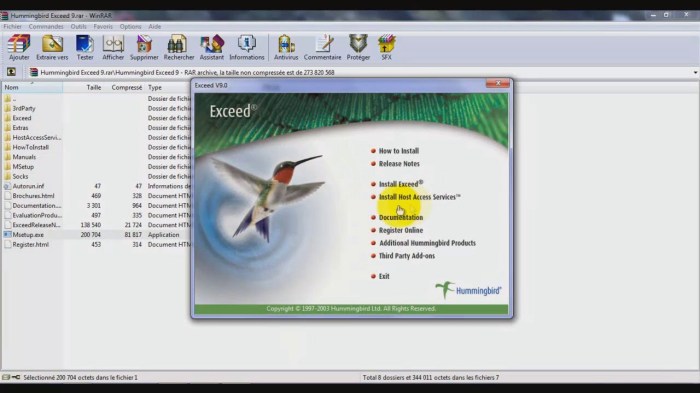This screenshot has width=700, height=393.
Task: Select the EvaluationProdu... file
Action: click(x=37, y=215)
